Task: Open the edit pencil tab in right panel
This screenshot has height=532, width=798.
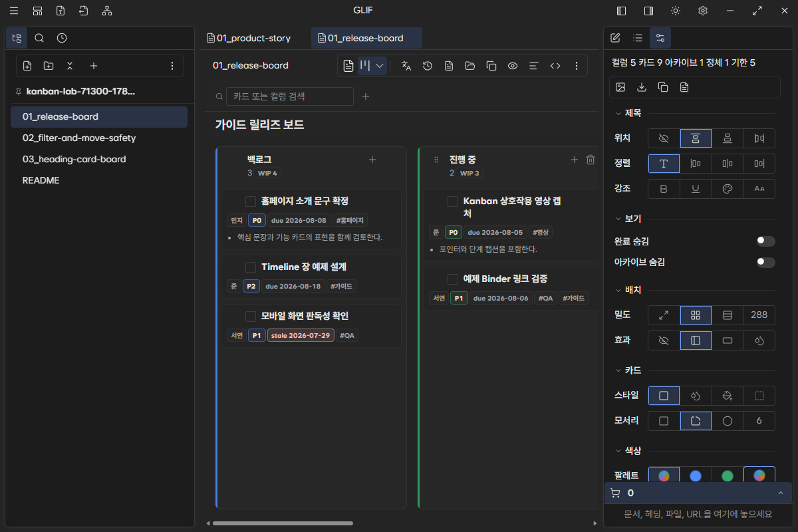Action: 615,38
